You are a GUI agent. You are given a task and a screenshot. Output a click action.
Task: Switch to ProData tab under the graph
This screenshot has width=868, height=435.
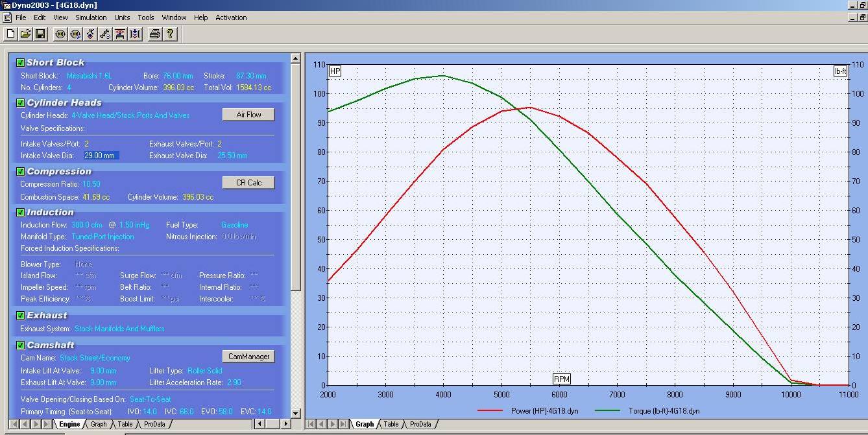420,424
